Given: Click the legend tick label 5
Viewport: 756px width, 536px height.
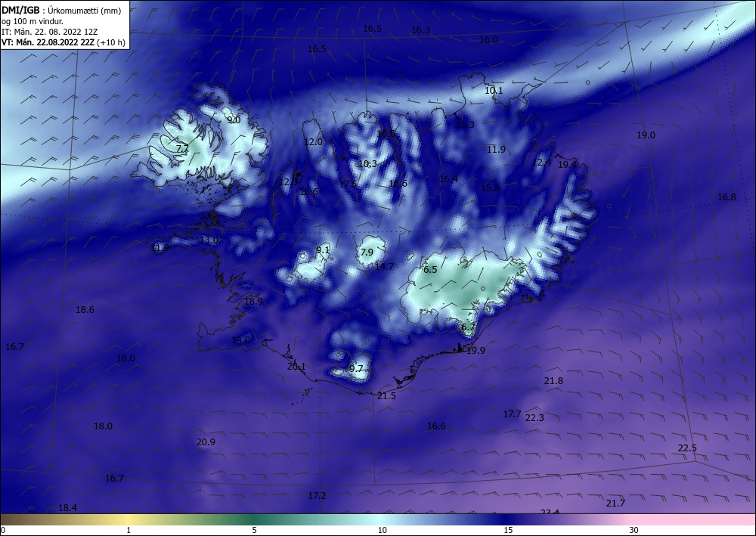Looking at the screenshot, I should pos(254,530).
